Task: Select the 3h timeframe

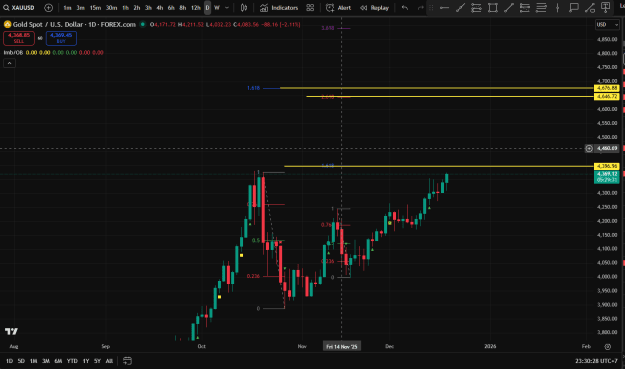Action: point(148,8)
